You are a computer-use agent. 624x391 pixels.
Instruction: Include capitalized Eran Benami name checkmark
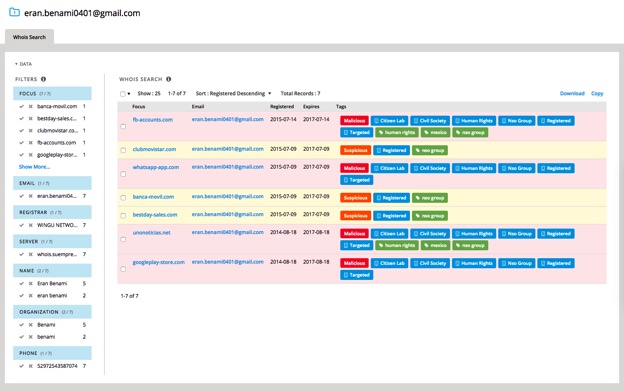click(x=21, y=284)
